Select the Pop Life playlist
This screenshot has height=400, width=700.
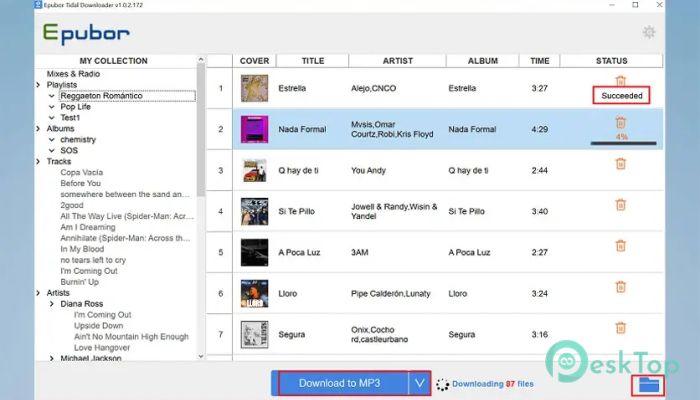[x=75, y=107]
